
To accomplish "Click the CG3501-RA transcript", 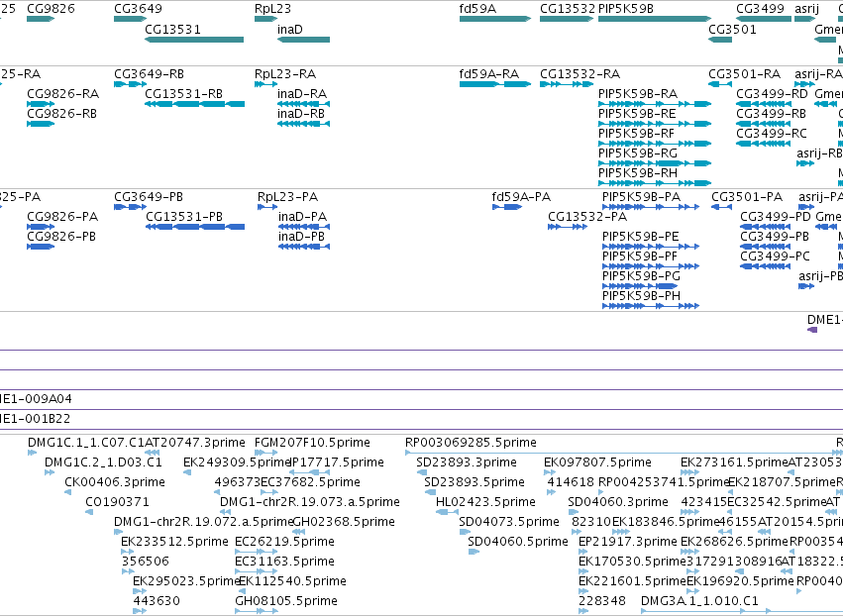I will (x=720, y=84).
